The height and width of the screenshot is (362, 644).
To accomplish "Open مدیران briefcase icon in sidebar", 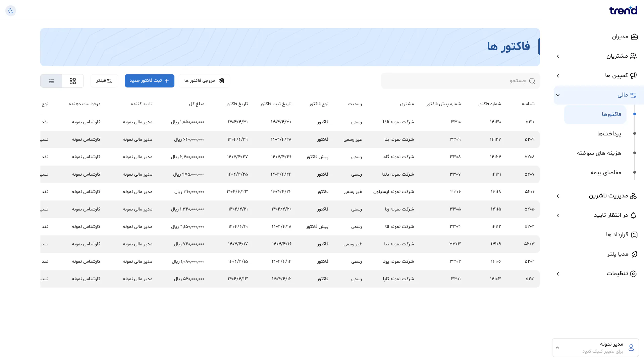I will (634, 37).
